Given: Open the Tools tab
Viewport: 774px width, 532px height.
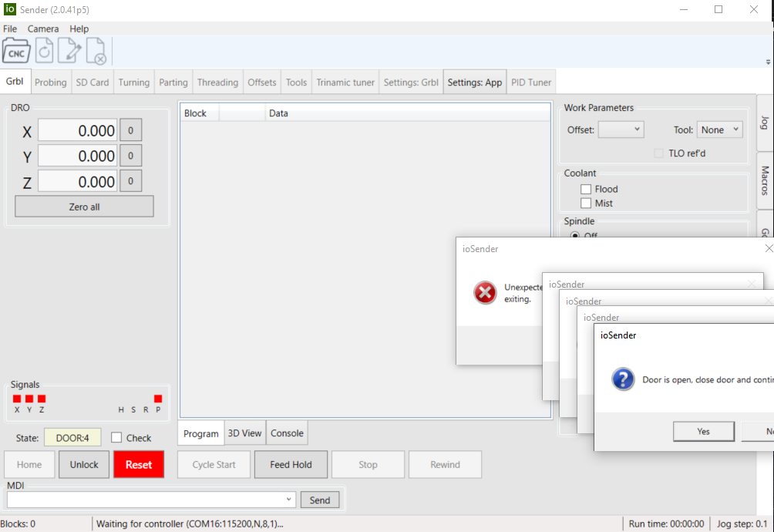Looking at the screenshot, I should [296, 82].
